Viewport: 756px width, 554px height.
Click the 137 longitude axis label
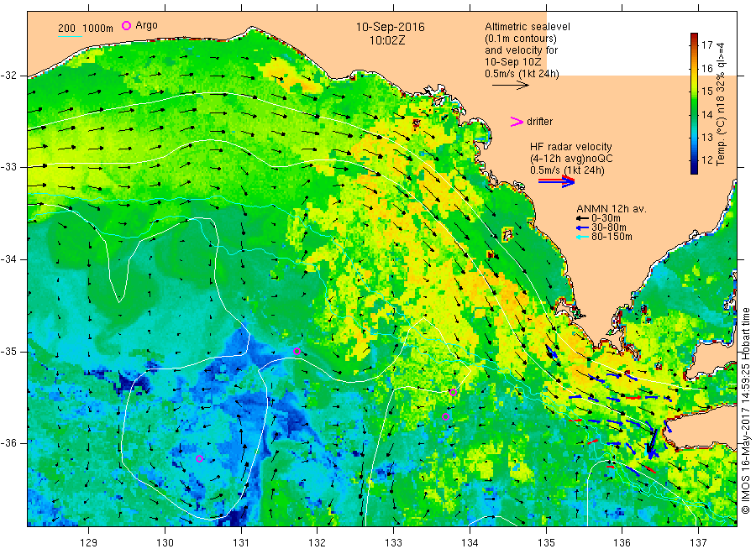click(x=699, y=543)
